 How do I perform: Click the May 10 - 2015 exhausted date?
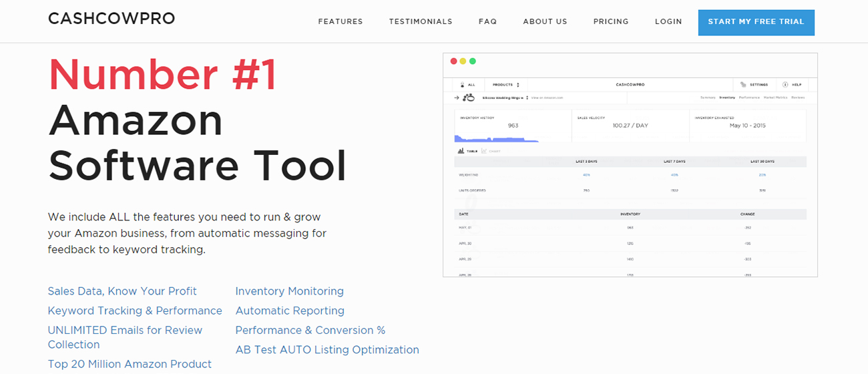coord(747,126)
